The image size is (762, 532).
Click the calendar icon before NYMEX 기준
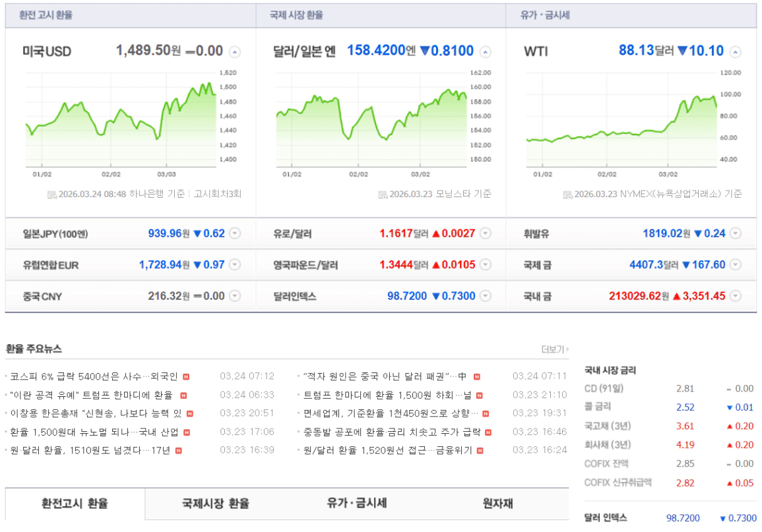(x=567, y=195)
